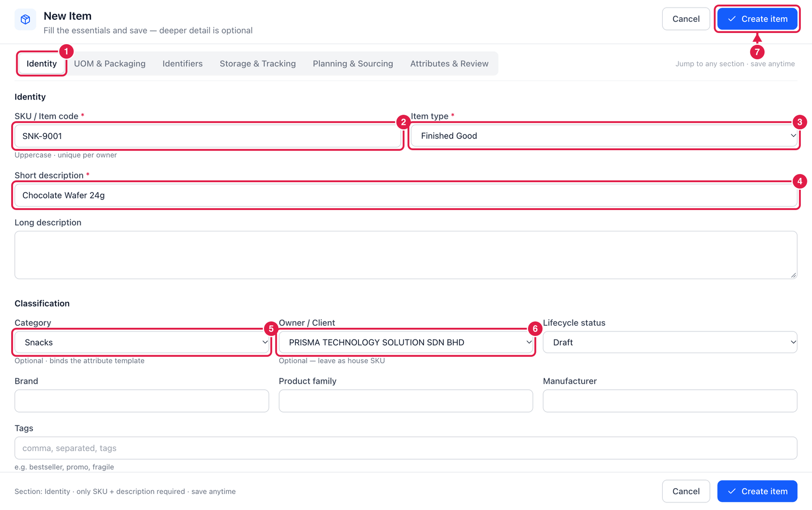
Task: Click the Manufacturer input field
Action: coord(670,401)
